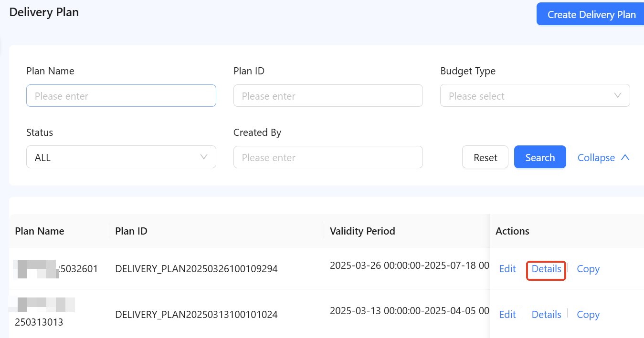644x338 pixels.
Task: Focus the Plan Name input field
Action: pos(121,96)
